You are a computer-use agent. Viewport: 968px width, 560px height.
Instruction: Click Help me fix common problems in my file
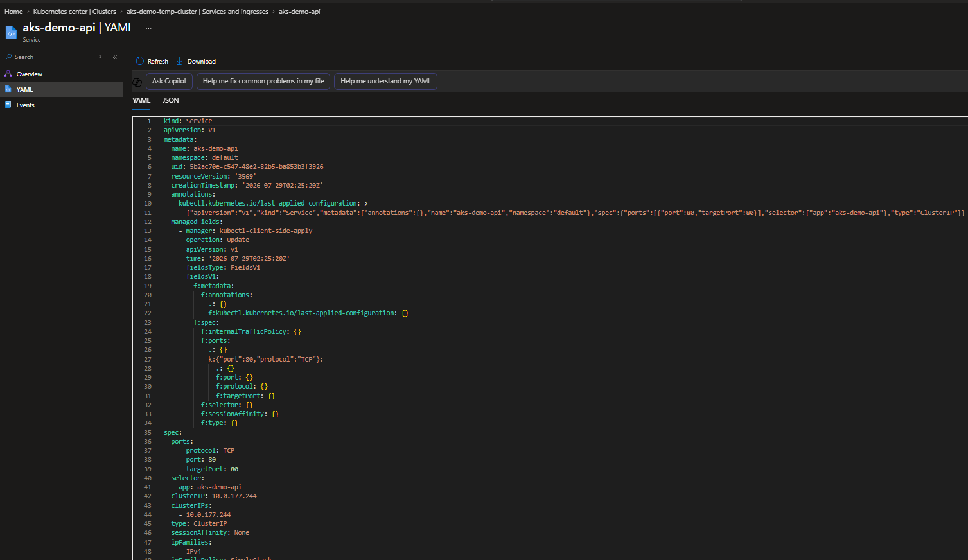tap(263, 81)
